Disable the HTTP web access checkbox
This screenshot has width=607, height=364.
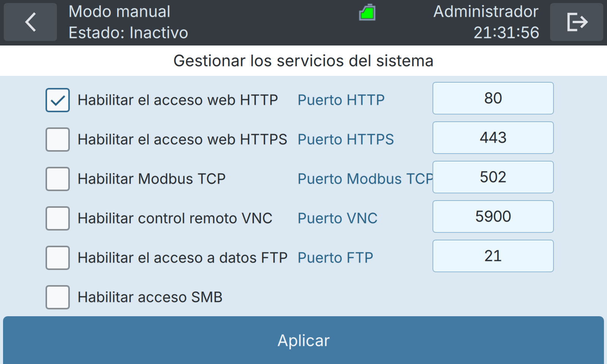tap(58, 100)
